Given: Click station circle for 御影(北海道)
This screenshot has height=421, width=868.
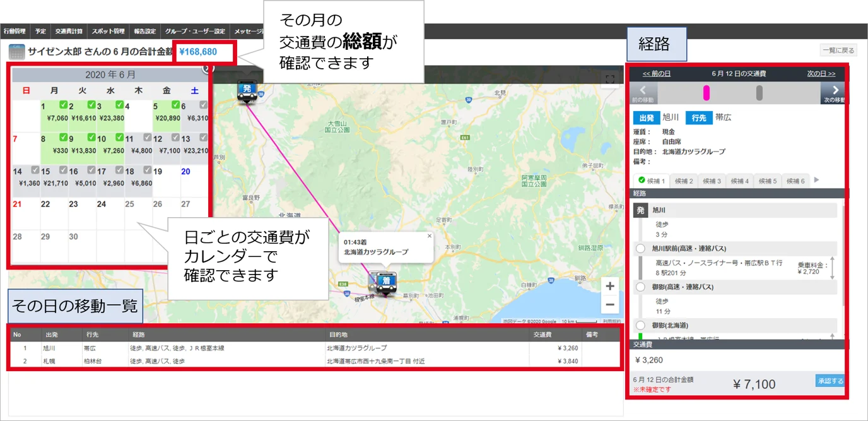Looking at the screenshot, I should coord(640,325).
